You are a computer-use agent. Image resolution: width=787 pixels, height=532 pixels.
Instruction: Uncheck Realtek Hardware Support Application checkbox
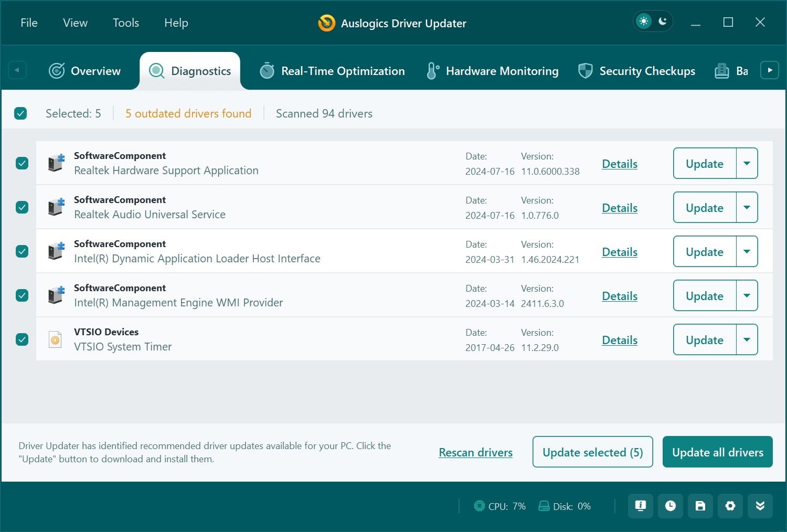(x=22, y=163)
